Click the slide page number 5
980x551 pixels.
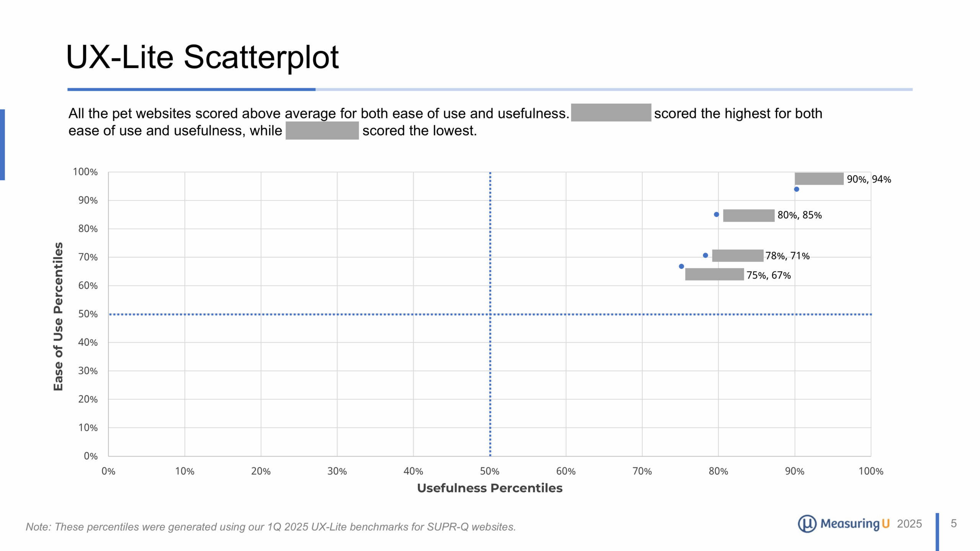(954, 523)
